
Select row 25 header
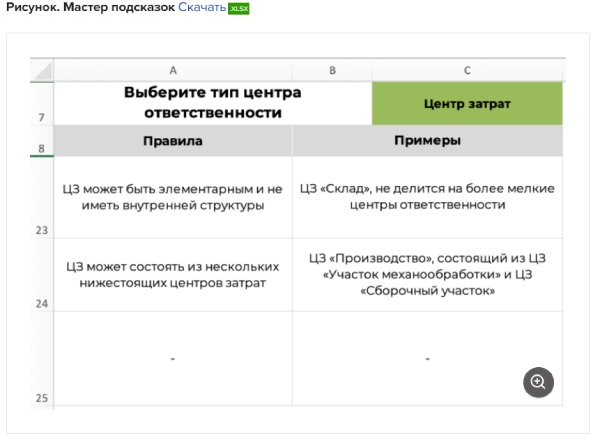click(x=41, y=397)
